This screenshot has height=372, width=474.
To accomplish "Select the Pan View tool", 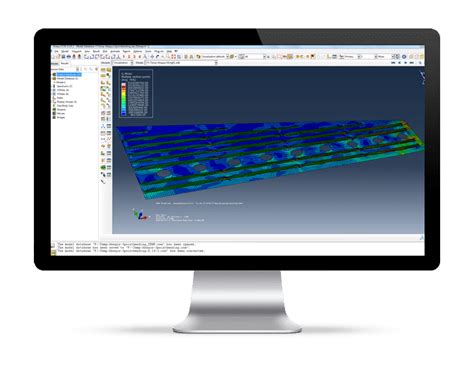I will [x=152, y=57].
